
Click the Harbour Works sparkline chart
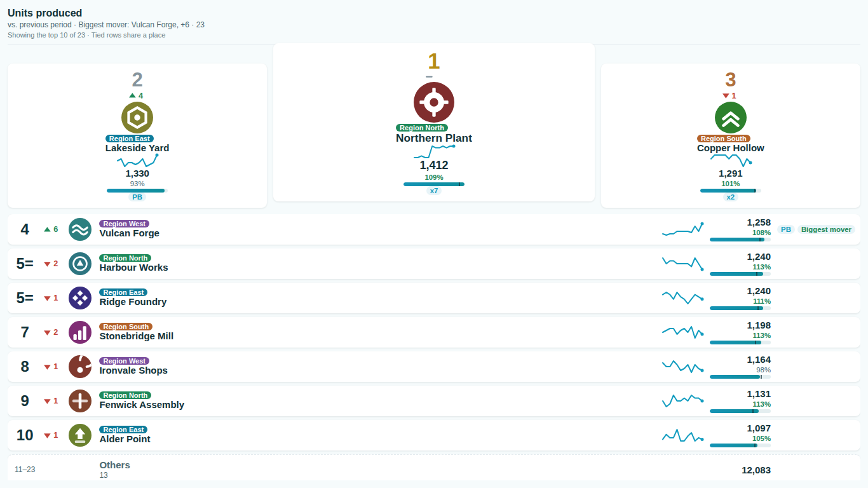coord(682,263)
